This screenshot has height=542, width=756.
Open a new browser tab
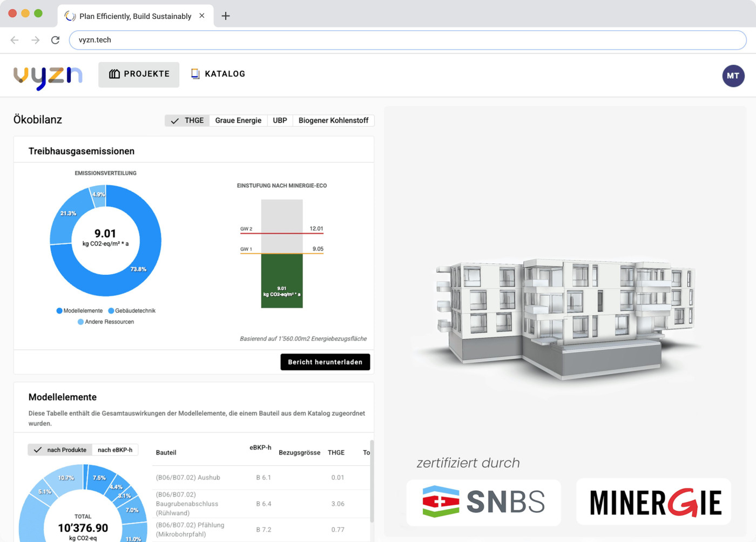coord(226,16)
